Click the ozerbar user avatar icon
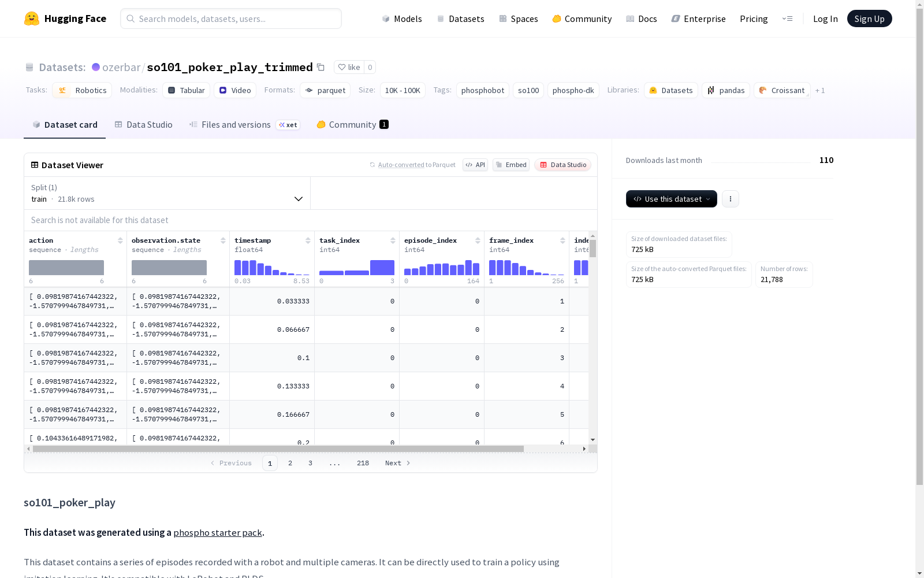 pyautogui.click(x=96, y=67)
